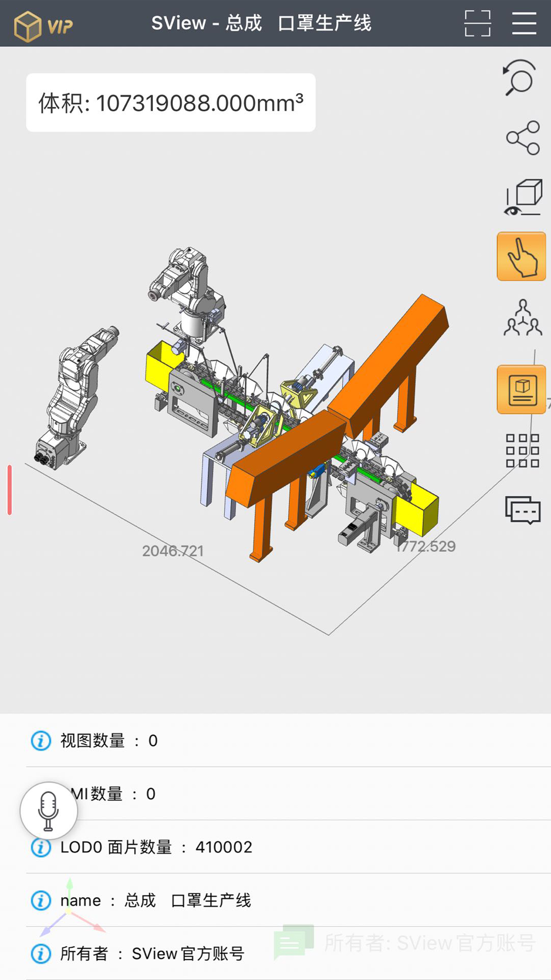Tap info icon beside name row

coord(41,901)
